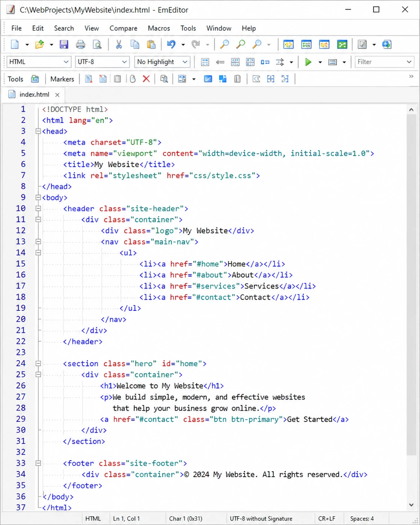Click the tab-stops icon before the play button
The image size is (420, 525).
pyautogui.click(x=280, y=62)
